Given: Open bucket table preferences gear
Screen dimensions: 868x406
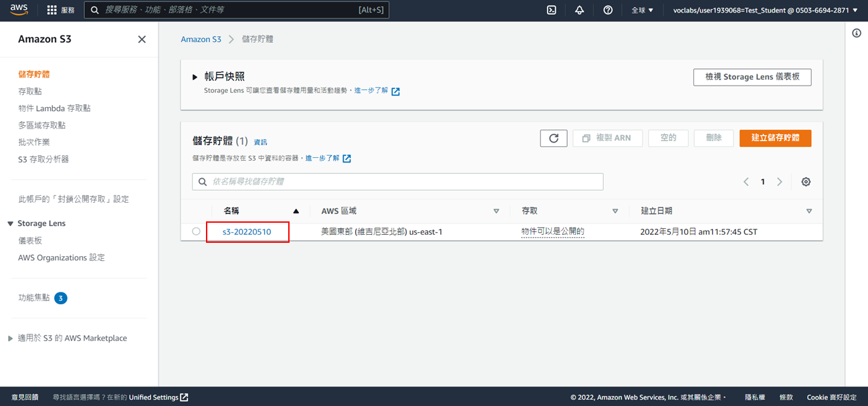Looking at the screenshot, I should pyautogui.click(x=806, y=182).
